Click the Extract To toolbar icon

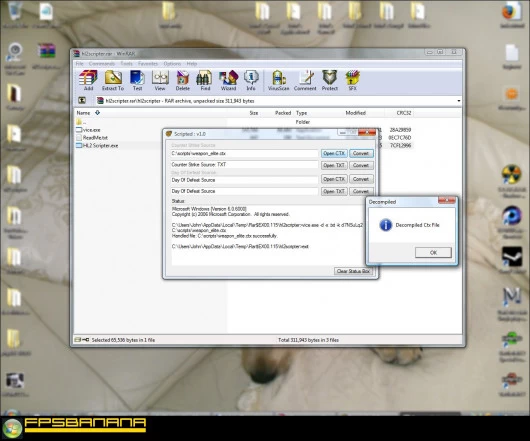pos(113,80)
